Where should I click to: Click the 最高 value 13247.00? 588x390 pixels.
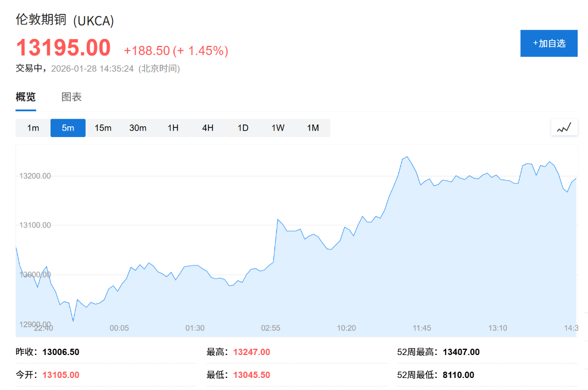(x=251, y=352)
